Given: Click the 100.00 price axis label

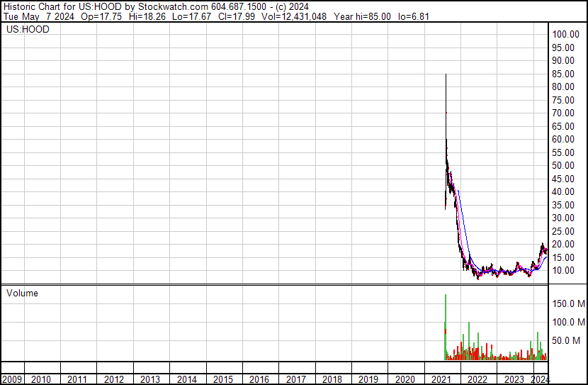Looking at the screenshot, I should pos(566,35).
